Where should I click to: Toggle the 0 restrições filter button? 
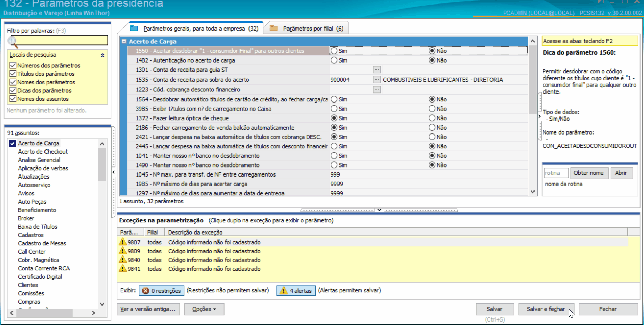[x=162, y=291]
